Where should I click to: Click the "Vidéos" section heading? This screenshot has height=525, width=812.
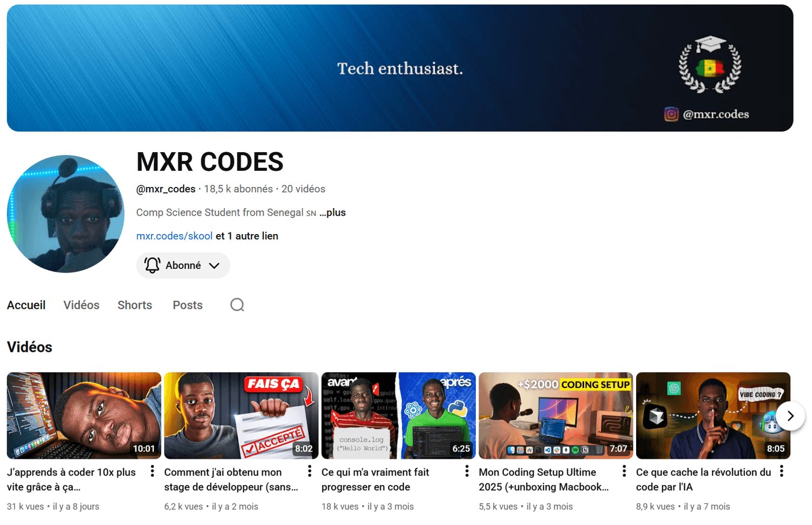click(30, 347)
